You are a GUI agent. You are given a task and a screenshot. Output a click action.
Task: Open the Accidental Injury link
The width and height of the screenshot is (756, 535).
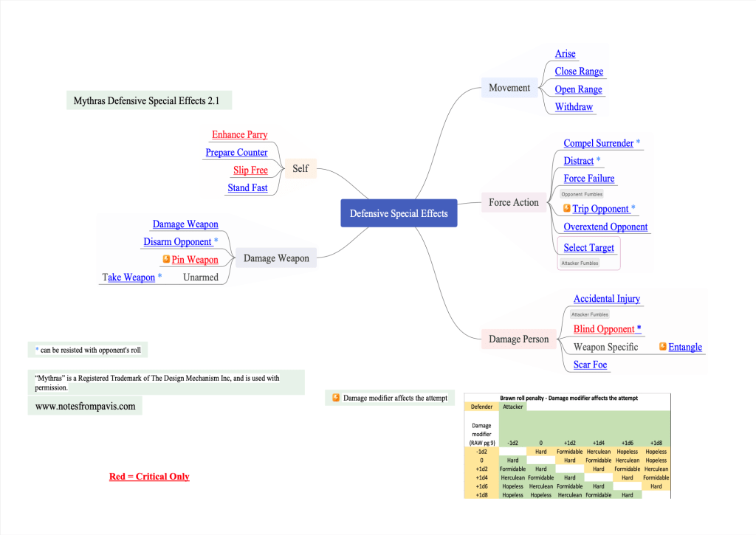pyautogui.click(x=606, y=299)
